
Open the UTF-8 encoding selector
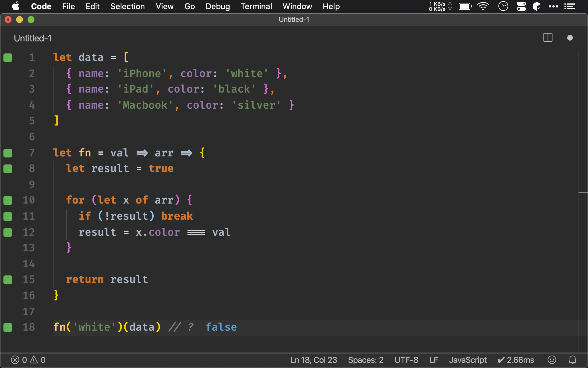(x=406, y=360)
